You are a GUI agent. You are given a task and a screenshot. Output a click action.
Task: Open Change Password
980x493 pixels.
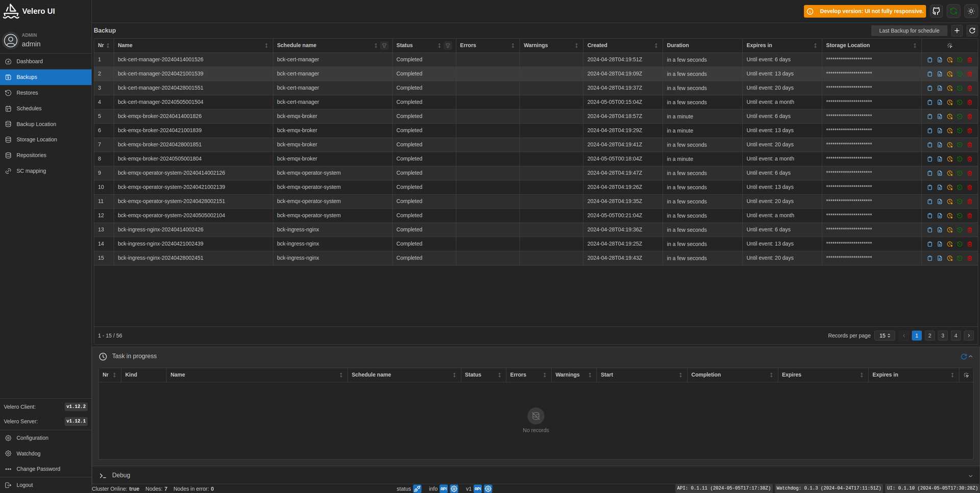(x=45, y=469)
